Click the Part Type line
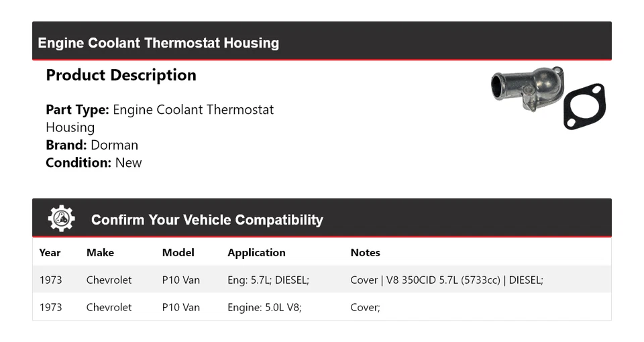This screenshot has width=644, height=342. 160,110
